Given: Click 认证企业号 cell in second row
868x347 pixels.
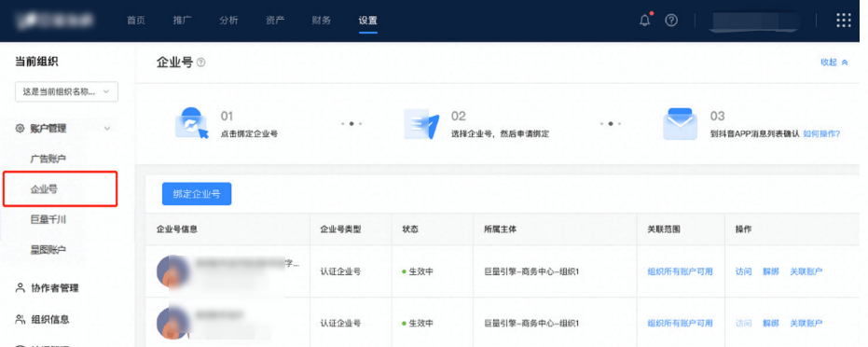Looking at the screenshot, I should [x=340, y=323].
